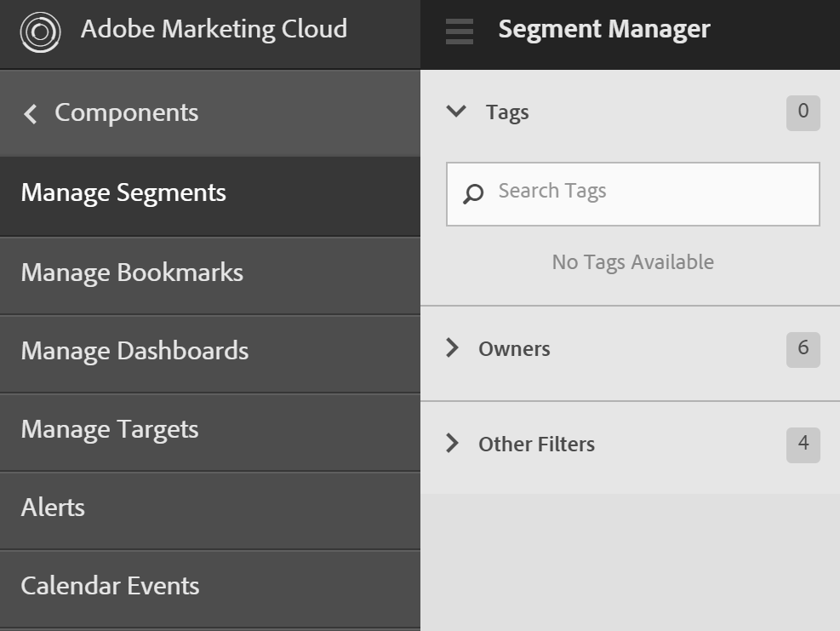Select Manage Segments in the sidebar

click(123, 193)
